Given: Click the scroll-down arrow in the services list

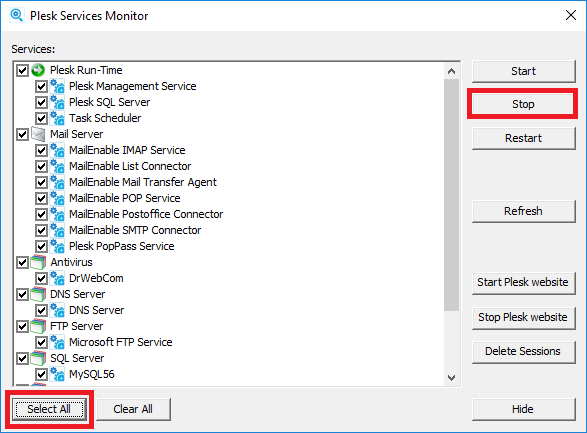Looking at the screenshot, I should [x=451, y=378].
